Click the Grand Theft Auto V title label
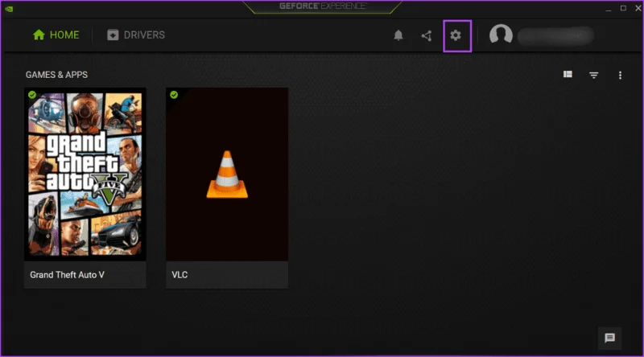The width and height of the screenshot is (644, 357). click(x=67, y=275)
